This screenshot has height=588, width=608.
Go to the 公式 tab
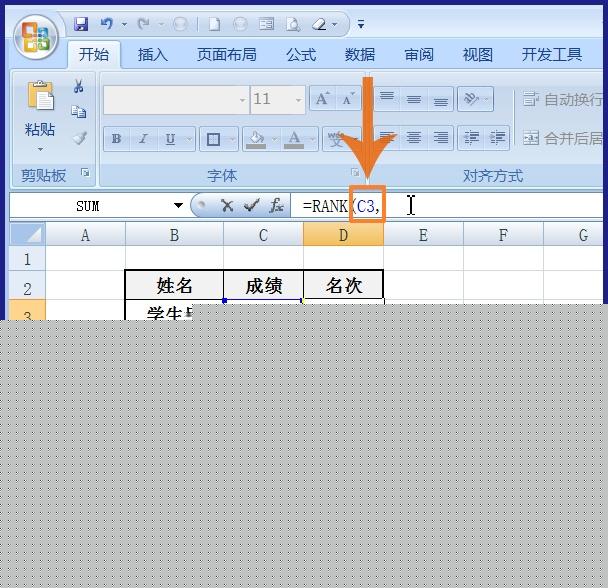(x=301, y=55)
